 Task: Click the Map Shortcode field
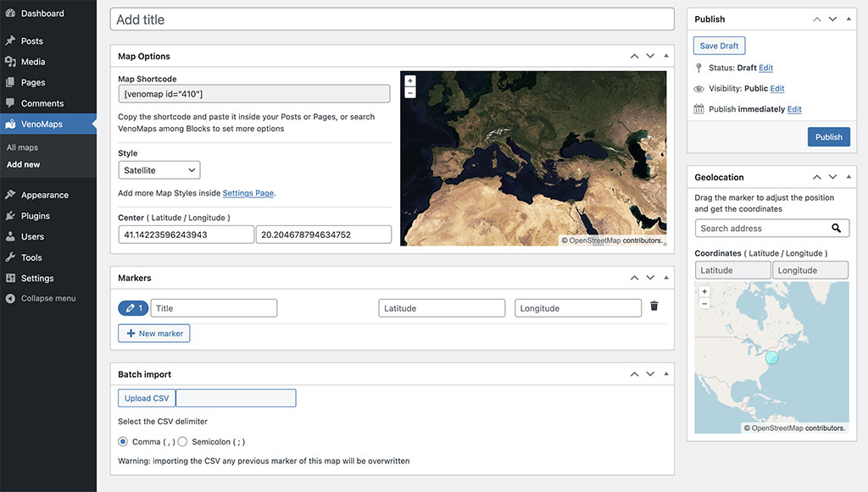pos(254,94)
